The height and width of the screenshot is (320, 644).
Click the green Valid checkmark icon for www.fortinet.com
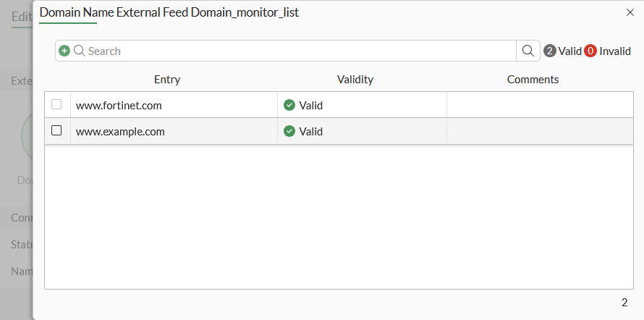[x=289, y=105]
